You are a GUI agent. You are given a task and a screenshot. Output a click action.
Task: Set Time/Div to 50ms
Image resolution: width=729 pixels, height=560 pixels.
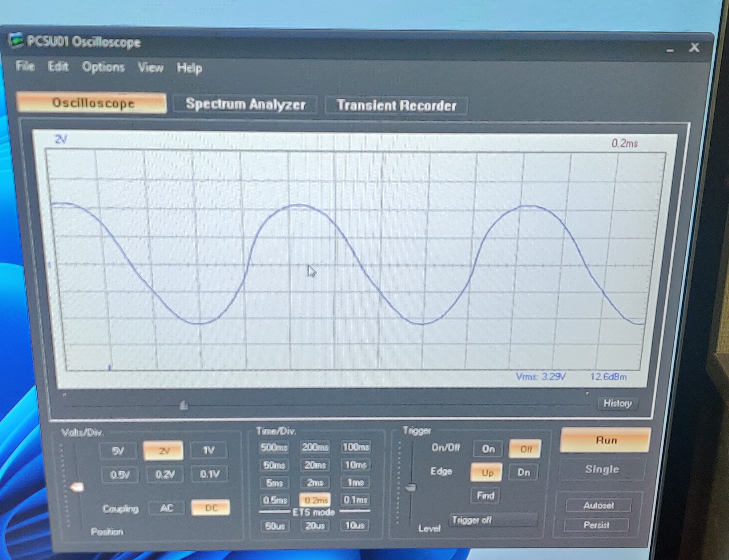coord(274,465)
